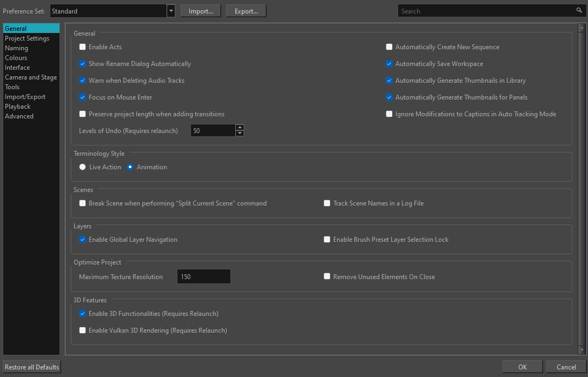This screenshot has height=377, width=588.
Task: Click in the Search preferences field
Action: [487, 11]
